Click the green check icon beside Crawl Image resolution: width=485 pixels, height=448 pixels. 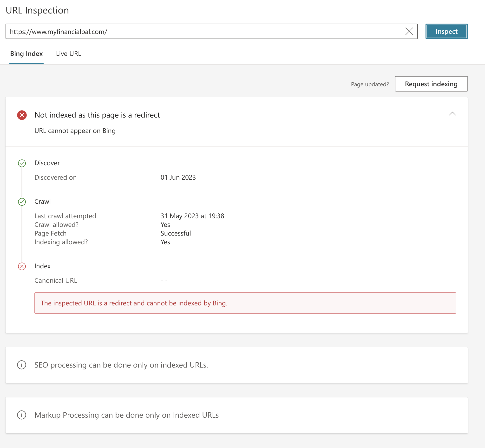[x=22, y=202]
